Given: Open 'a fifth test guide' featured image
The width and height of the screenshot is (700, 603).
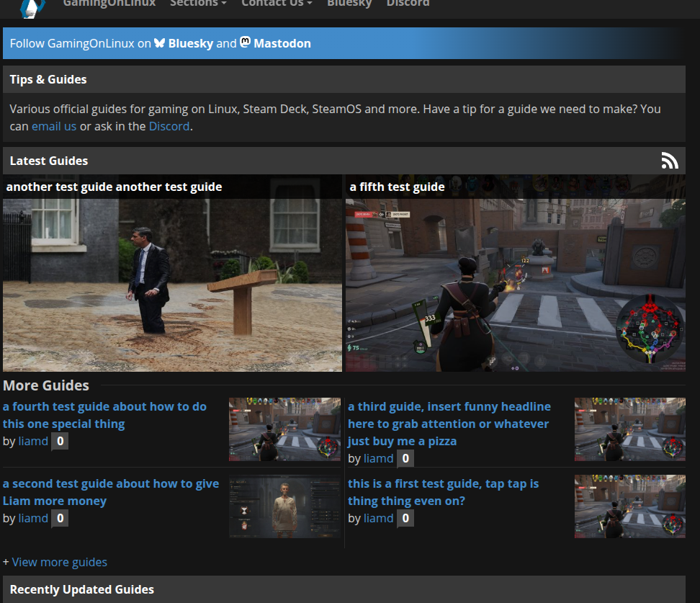Looking at the screenshot, I should coord(515,285).
